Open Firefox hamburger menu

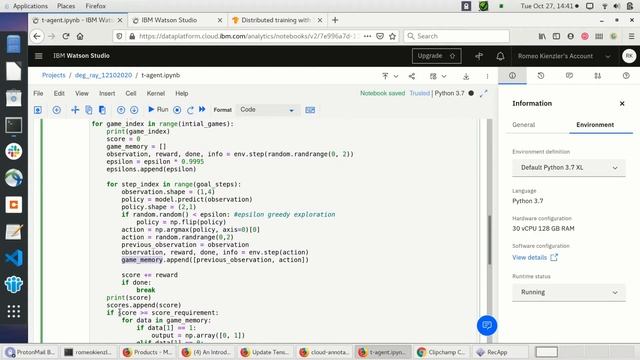631,36
